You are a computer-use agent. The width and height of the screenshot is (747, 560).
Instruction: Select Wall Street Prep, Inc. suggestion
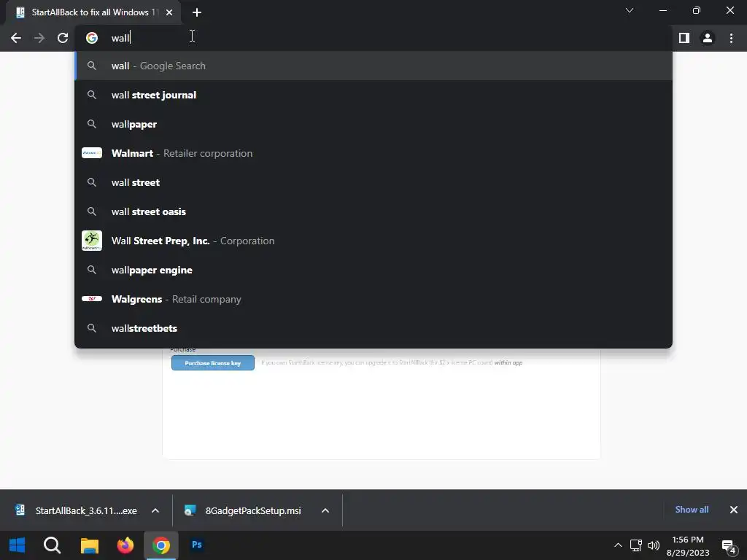[373, 241]
